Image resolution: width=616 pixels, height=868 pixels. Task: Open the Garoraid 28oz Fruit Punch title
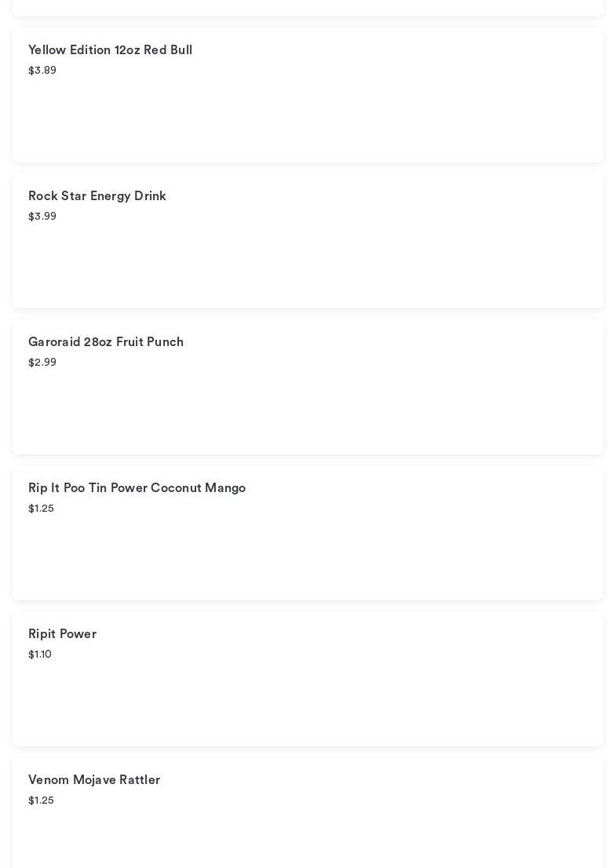[x=106, y=342]
